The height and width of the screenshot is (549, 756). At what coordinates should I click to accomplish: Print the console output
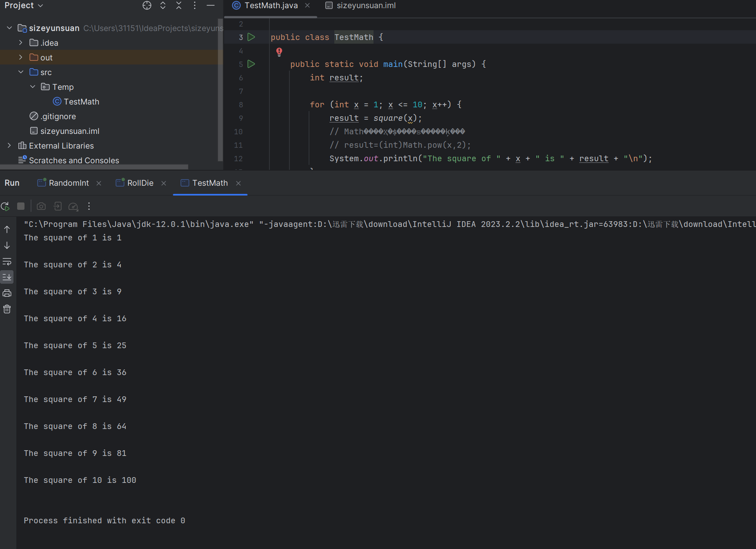coord(7,293)
